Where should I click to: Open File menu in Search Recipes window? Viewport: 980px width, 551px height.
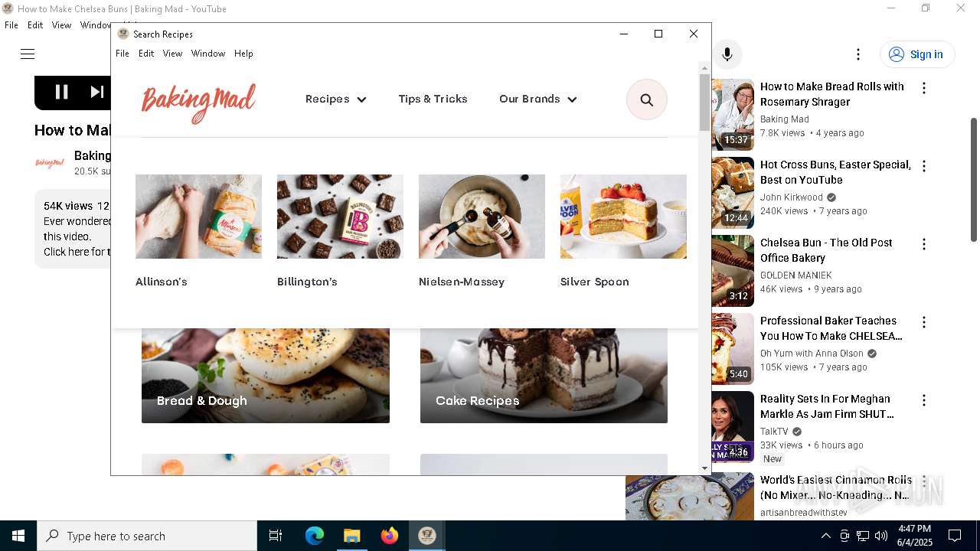(x=122, y=54)
